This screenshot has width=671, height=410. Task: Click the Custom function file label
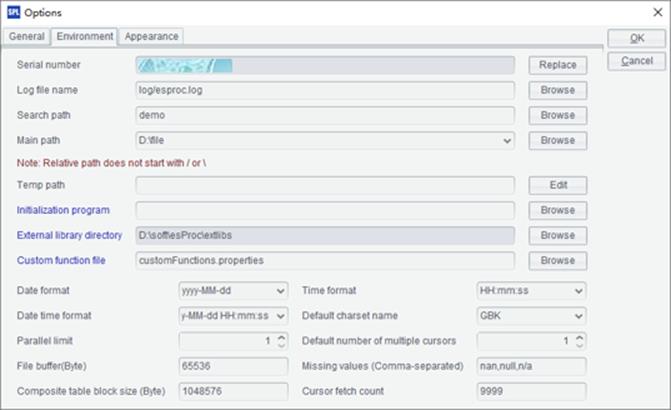point(61,261)
